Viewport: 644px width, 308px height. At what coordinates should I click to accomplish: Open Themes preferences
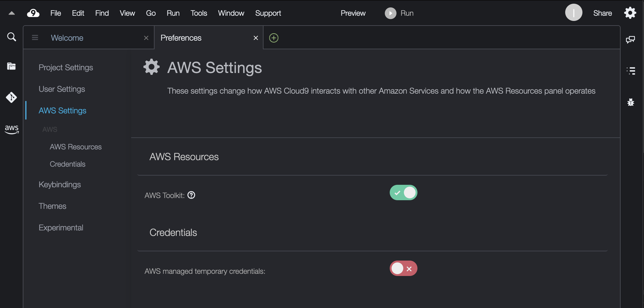pyautogui.click(x=52, y=206)
